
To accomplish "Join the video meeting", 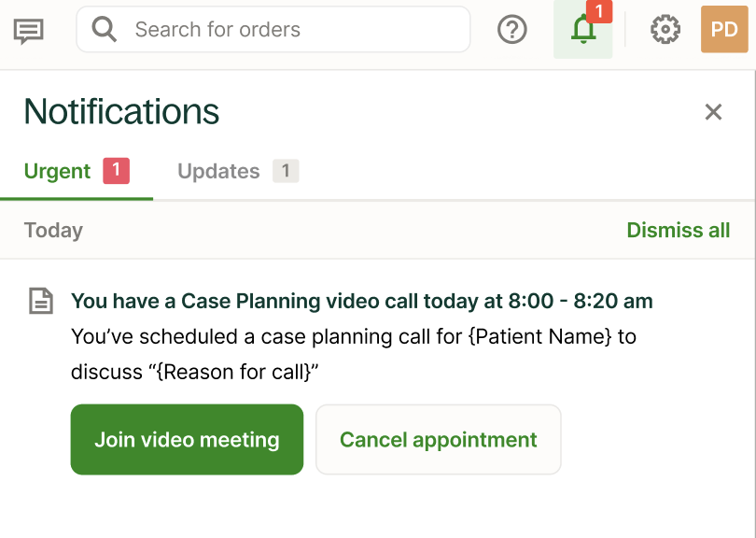I will [x=186, y=439].
